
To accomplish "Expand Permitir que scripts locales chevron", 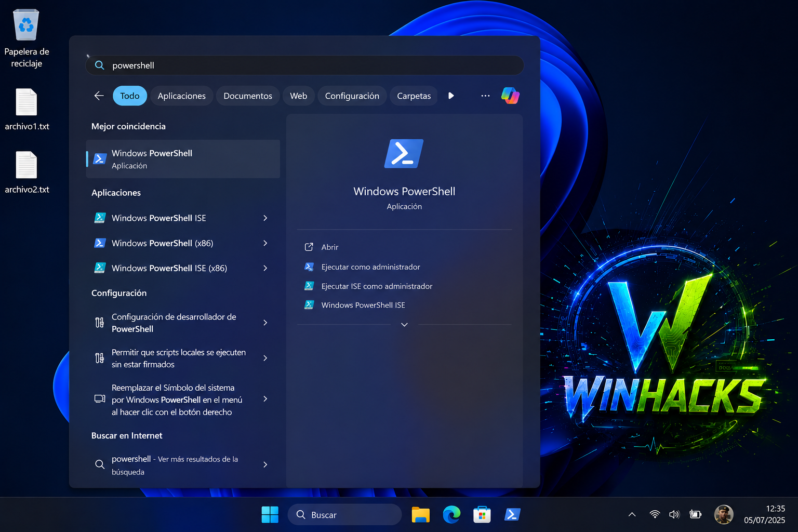I will tap(265, 358).
